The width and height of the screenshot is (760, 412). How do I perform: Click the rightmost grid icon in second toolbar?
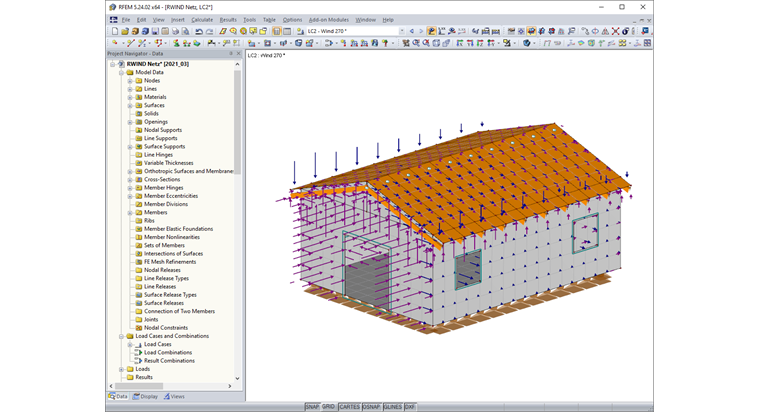click(647, 43)
